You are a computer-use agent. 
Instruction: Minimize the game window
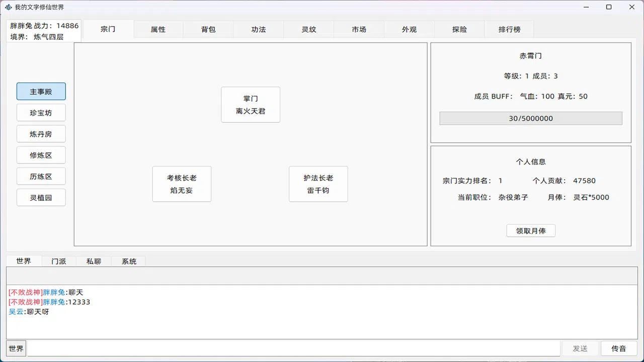click(586, 7)
